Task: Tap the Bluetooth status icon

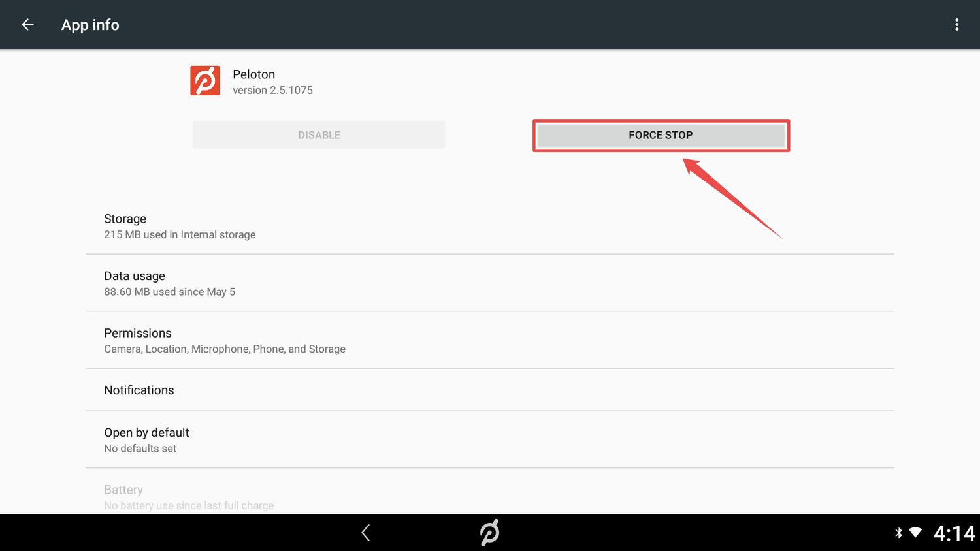Action: (x=898, y=533)
